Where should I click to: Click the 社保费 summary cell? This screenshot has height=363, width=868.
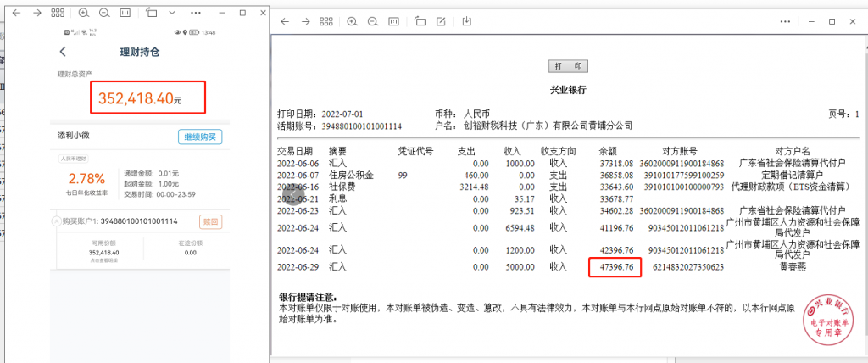click(x=342, y=187)
